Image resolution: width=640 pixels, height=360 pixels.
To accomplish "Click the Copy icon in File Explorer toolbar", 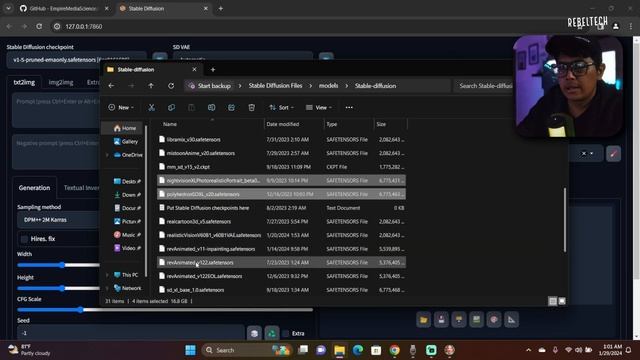I will click(171, 107).
